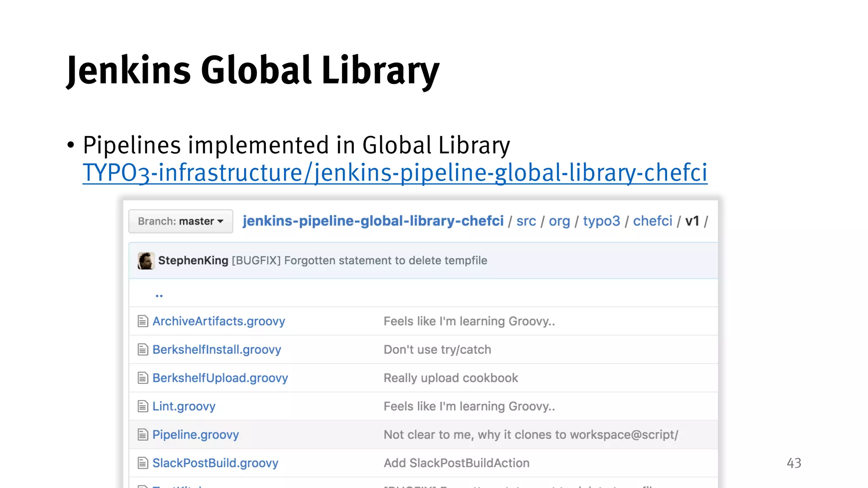The image size is (868, 488).
Task: Open the Branch: master dropdown
Action: pos(181,221)
